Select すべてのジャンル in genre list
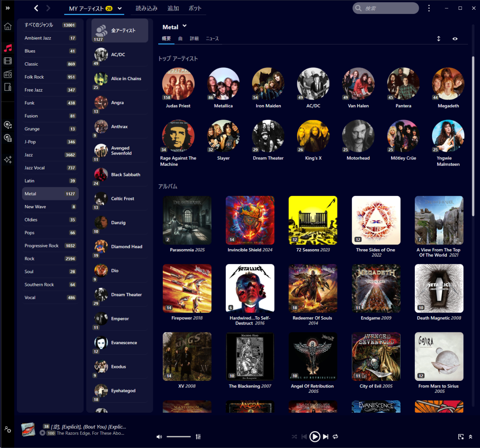Screen dimensions: 480x448 point(50,25)
